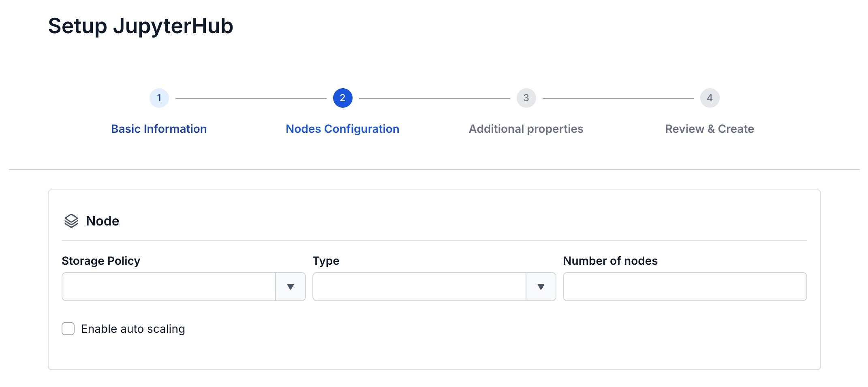Open the Basic Information step
The width and height of the screenshot is (868, 387).
tap(159, 129)
